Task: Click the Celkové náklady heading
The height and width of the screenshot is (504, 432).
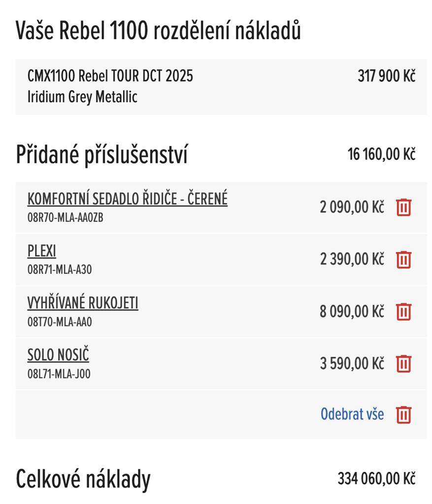Action: click(83, 478)
